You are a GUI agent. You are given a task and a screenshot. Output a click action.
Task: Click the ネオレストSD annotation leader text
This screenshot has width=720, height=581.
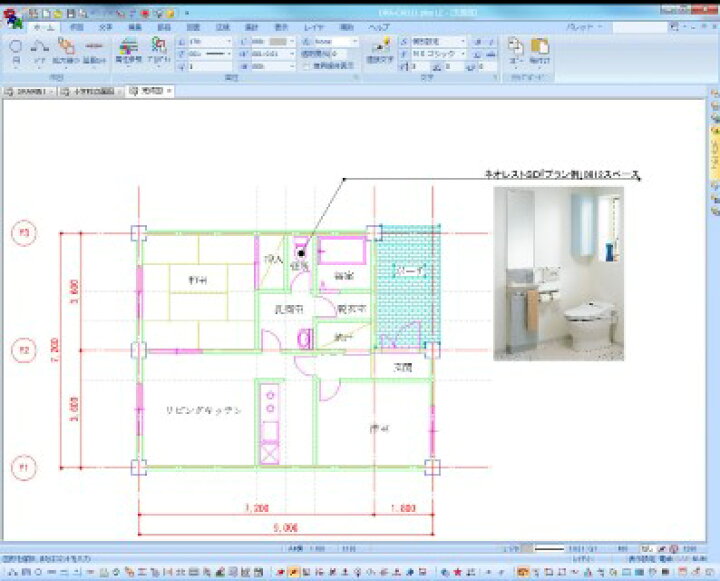click(562, 174)
